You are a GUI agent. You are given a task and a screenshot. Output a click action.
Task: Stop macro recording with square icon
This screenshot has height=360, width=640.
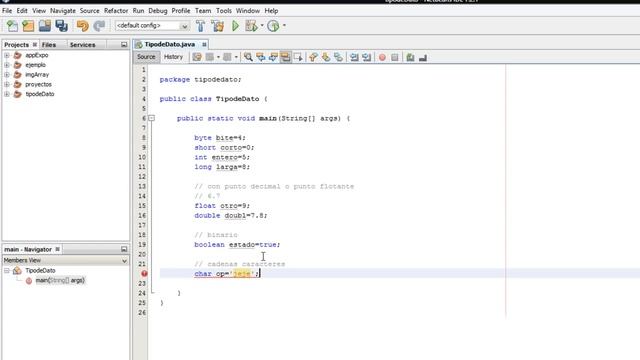click(x=395, y=58)
